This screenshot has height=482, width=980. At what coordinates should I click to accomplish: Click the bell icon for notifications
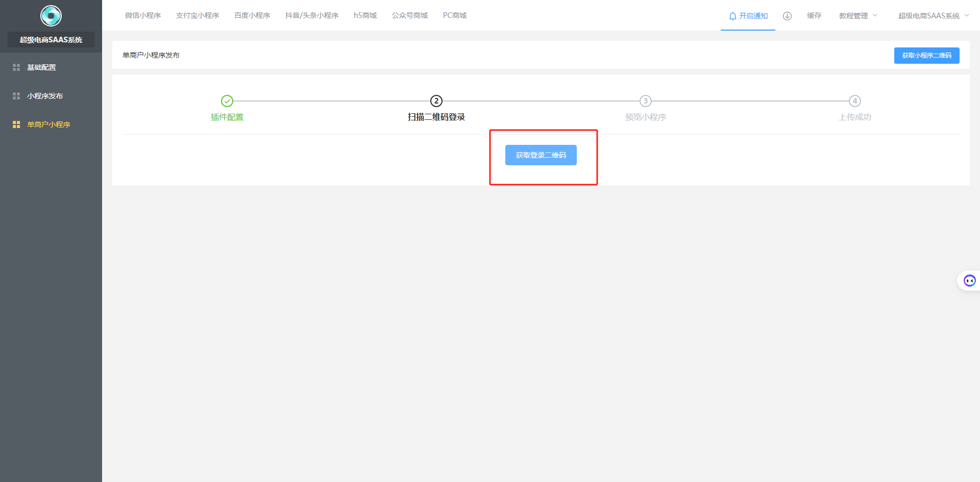click(732, 16)
